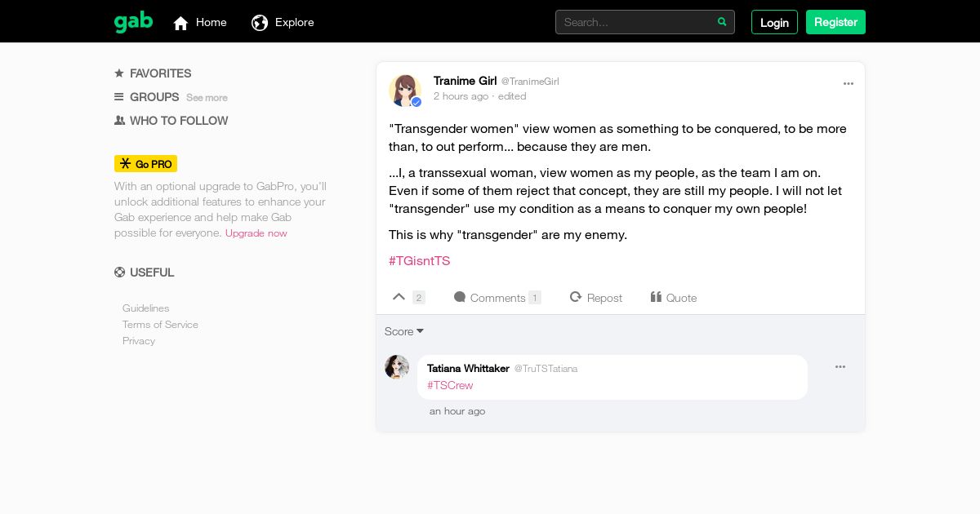Click the comments count 1

[535, 298]
